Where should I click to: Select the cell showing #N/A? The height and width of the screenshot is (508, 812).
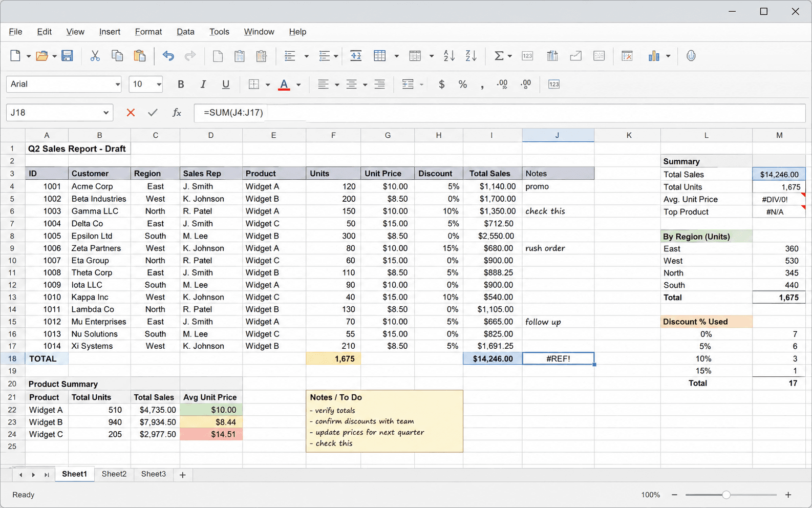[779, 211]
